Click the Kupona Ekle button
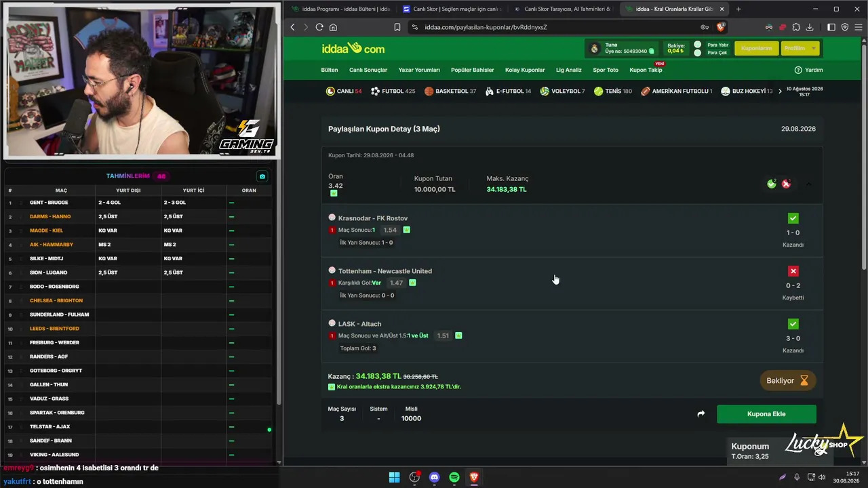 pyautogui.click(x=766, y=414)
